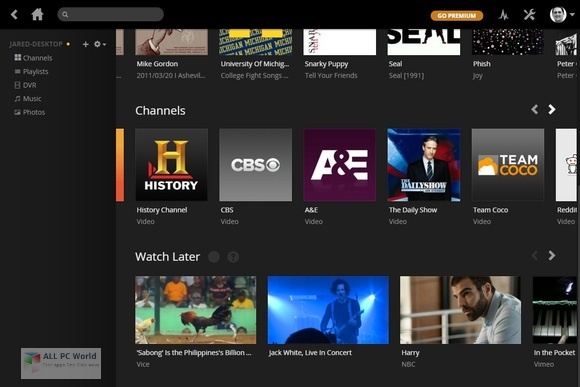This screenshot has height=387, width=580.
Task: Focus the search box in top bar
Action: pyautogui.click(x=110, y=14)
